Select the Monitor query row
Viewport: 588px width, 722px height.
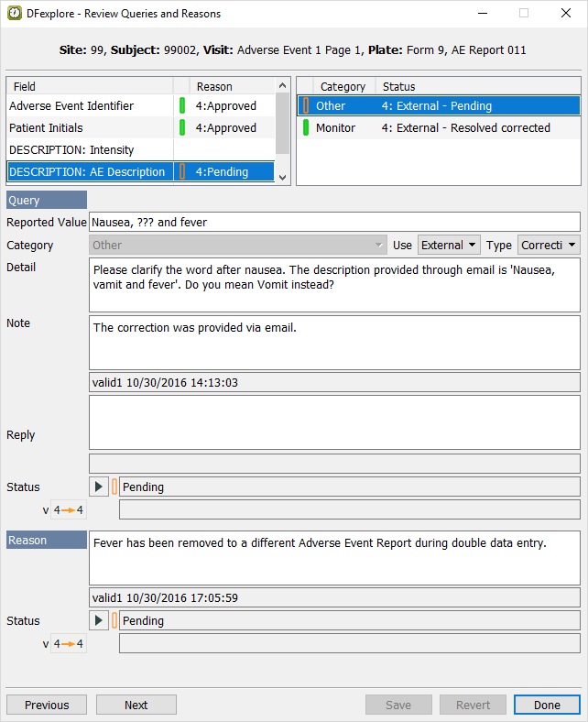[438, 128]
